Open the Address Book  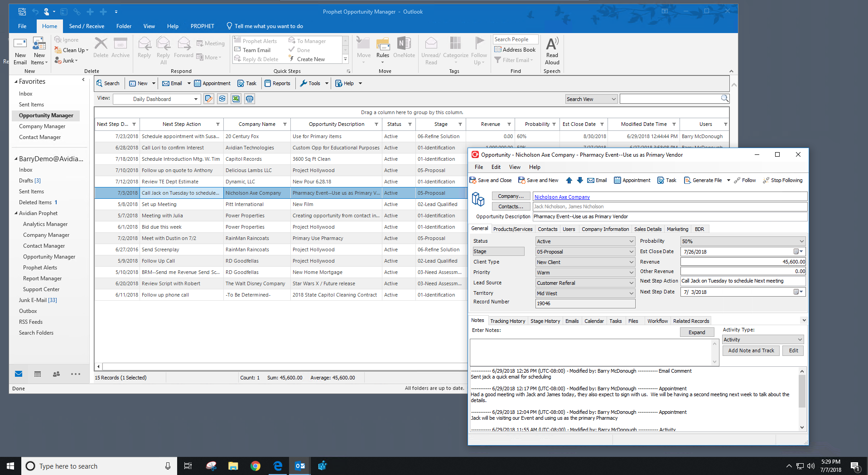pos(515,50)
